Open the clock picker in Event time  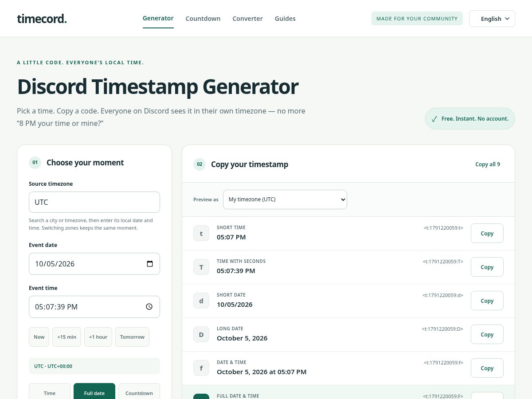click(x=149, y=307)
